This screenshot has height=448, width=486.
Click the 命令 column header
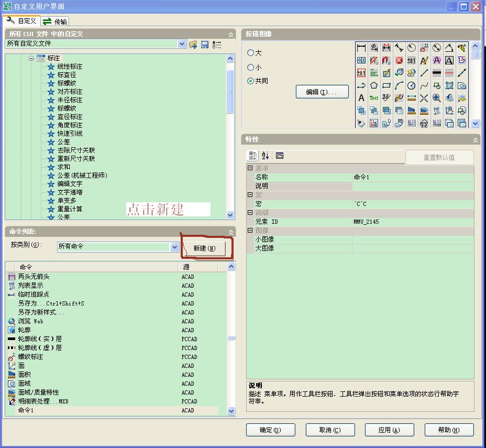(x=96, y=267)
